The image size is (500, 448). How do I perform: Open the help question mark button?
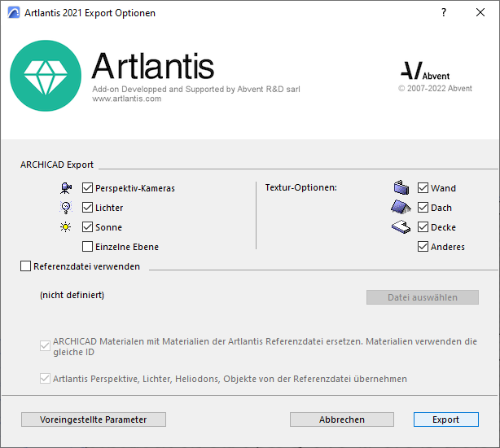pos(444,12)
